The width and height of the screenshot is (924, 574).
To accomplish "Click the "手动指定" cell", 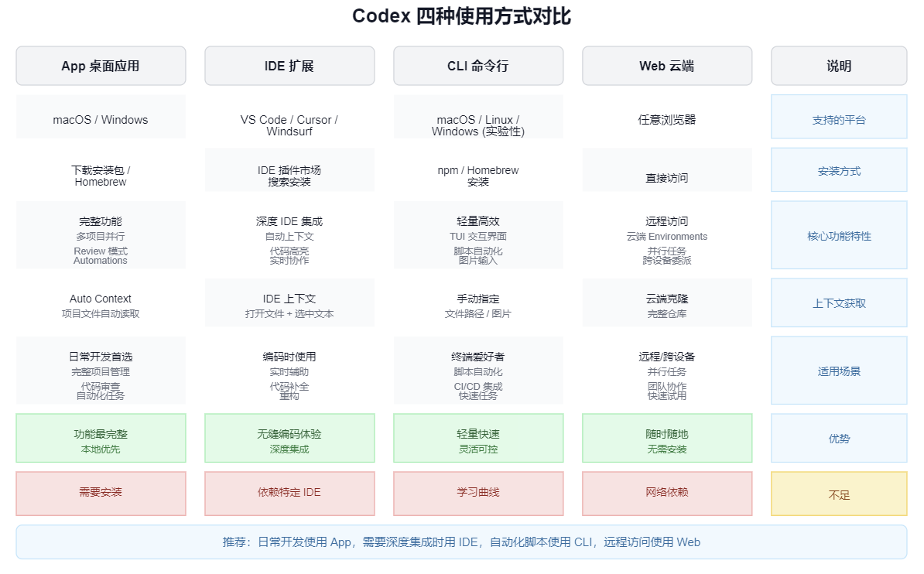I will click(478, 302).
